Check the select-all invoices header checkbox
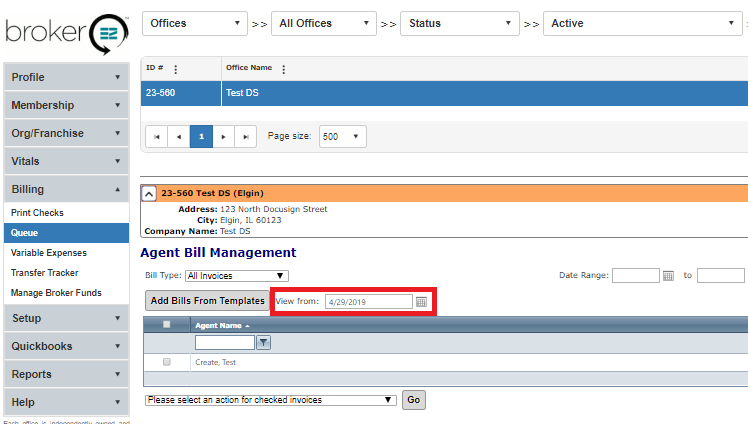This screenshot has width=748, height=424. (x=167, y=324)
